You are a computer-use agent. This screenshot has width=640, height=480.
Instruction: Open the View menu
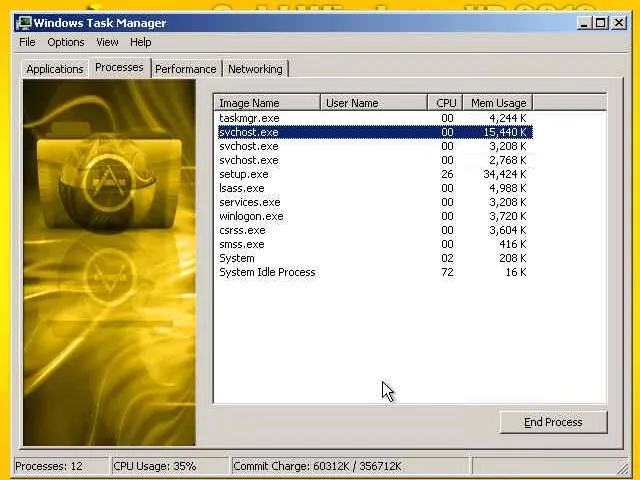coord(107,42)
